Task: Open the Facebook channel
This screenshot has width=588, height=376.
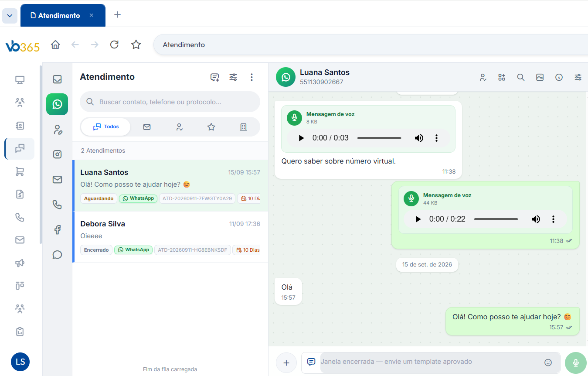Action: (57, 230)
